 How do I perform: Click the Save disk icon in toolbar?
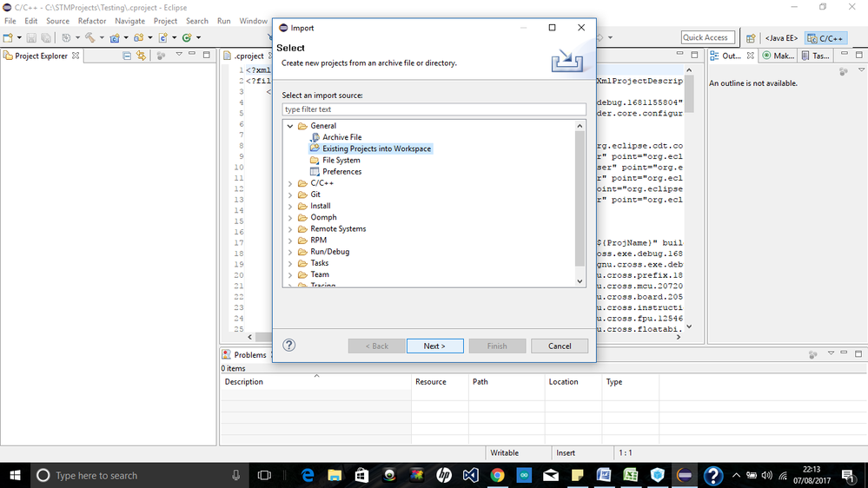point(31,37)
